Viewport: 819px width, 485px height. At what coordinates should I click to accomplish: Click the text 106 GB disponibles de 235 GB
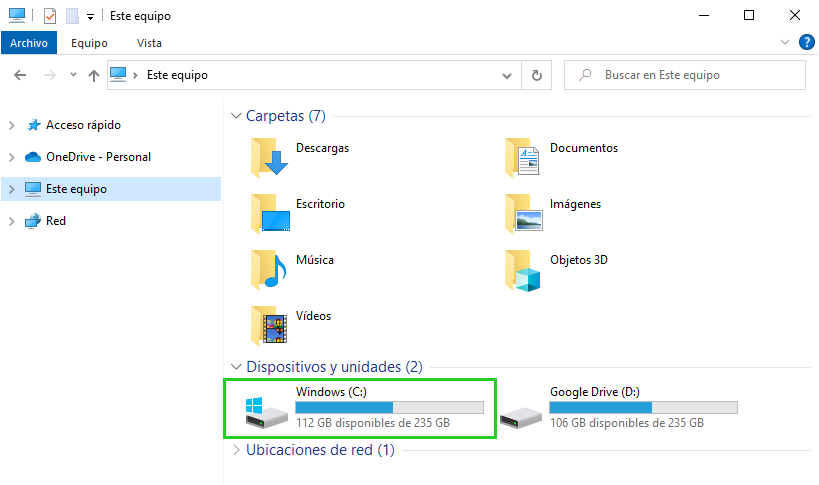pos(627,423)
